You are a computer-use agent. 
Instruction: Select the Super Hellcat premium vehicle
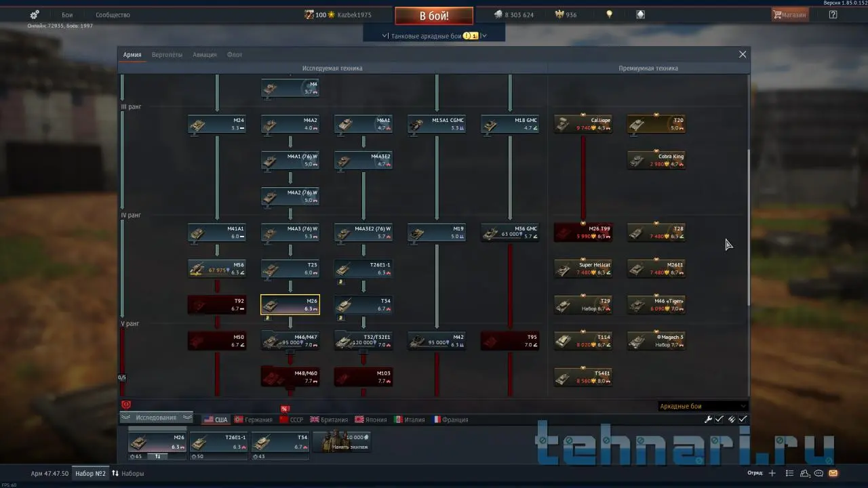[583, 269]
